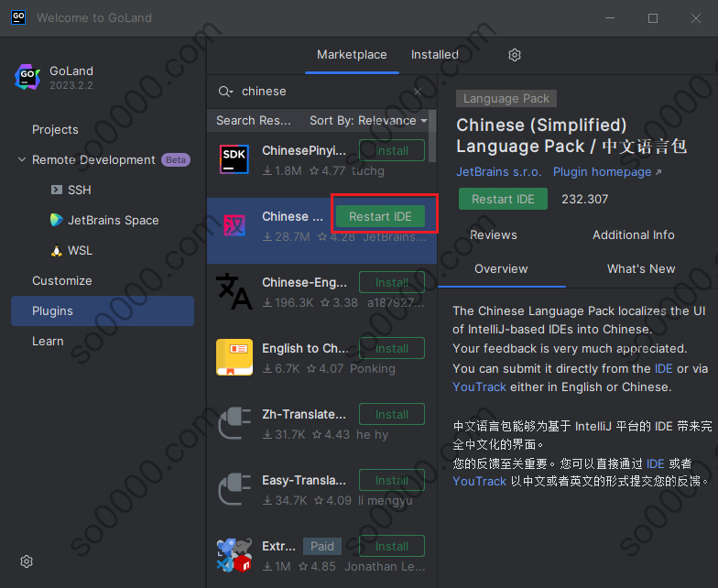
Task: Open the search options magnifier icon
Action: coord(225,92)
